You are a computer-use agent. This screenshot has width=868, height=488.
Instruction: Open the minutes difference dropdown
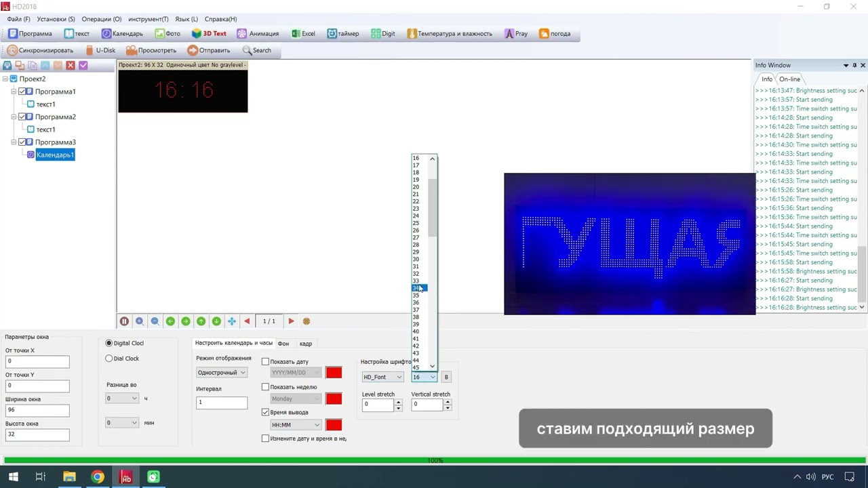tap(122, 423)
